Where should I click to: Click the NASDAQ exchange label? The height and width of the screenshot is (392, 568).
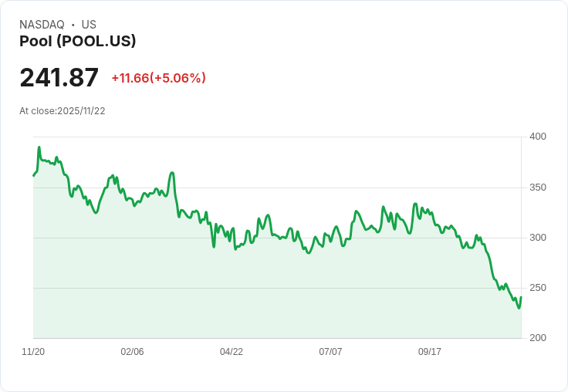[42, 25]
